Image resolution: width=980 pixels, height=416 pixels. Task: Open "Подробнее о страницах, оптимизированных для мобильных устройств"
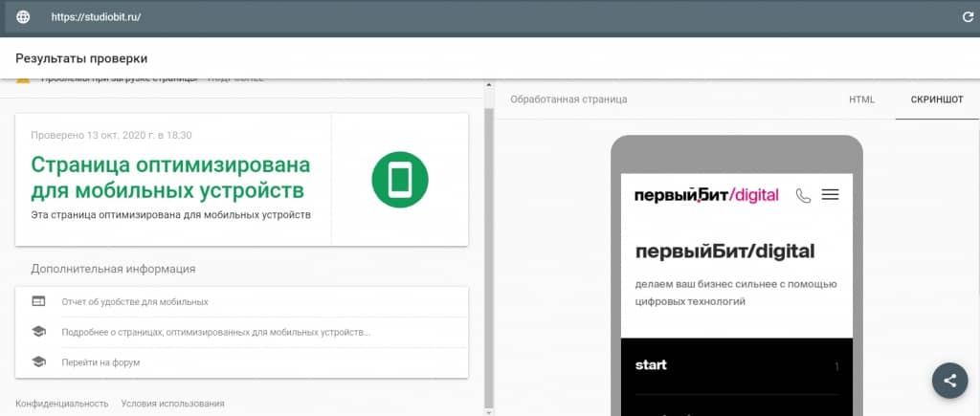(215, 332)
